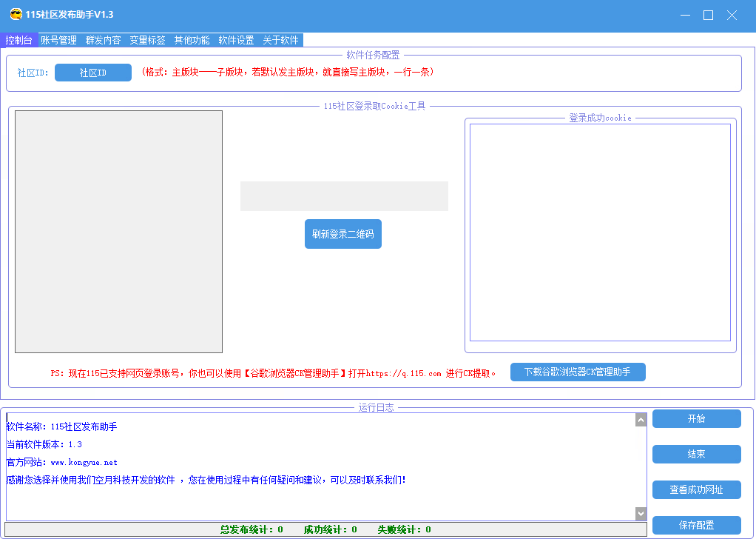Open the 群发内容 tab
The height and width of the screenshot is (539, 756).
click(x=103, y=40)
